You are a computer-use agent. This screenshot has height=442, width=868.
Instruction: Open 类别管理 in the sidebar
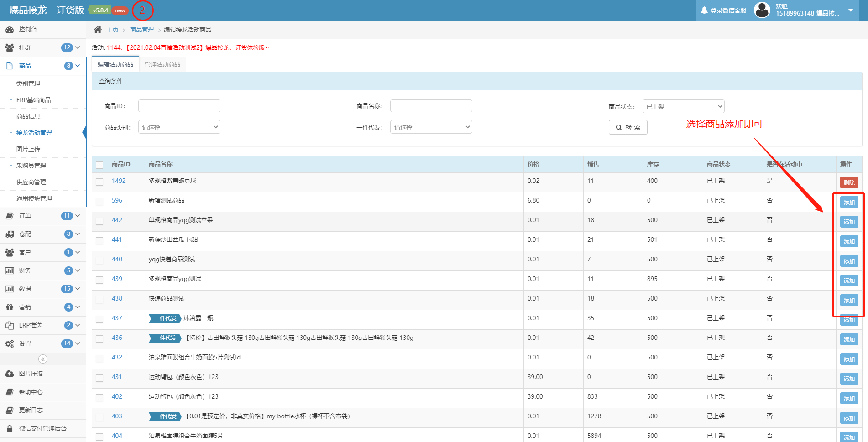click(28, 83)
